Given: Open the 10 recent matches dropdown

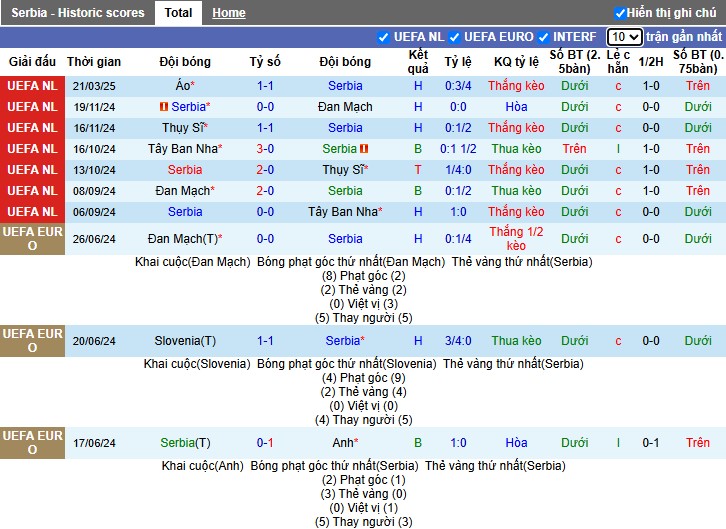Looking at the screenshot, I should [625, 37].
